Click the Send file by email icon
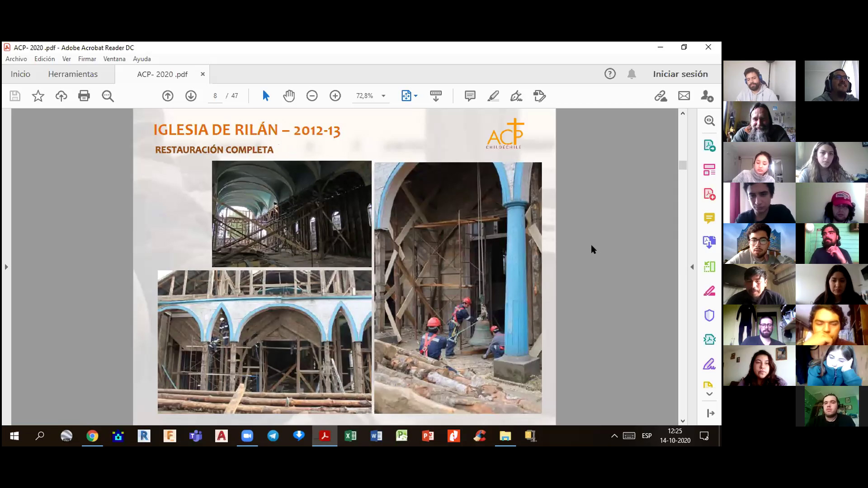Image resolution: width=868 pixels, height=488 pixels. (684, 96)
